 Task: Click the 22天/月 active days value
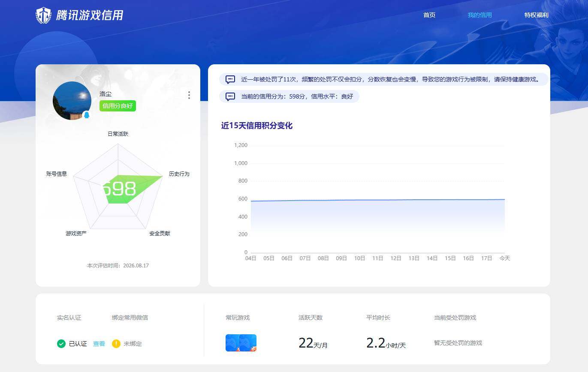pyautogui.click(x=313, y=343)
